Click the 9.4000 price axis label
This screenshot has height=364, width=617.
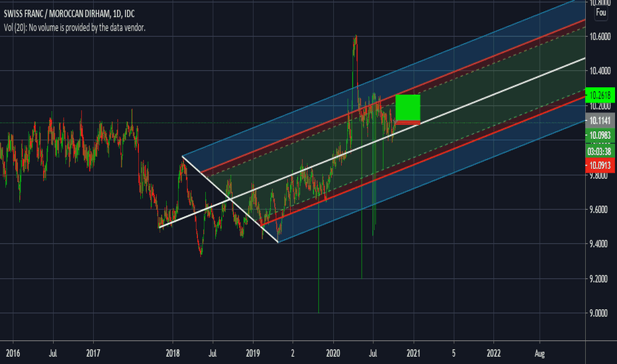pos(600,244)
